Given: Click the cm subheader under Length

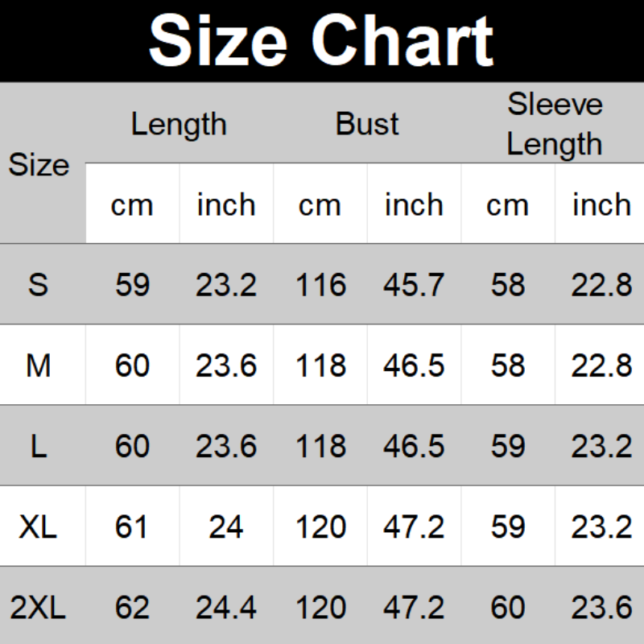Looking at the screenshot, I should coord(132,204).
